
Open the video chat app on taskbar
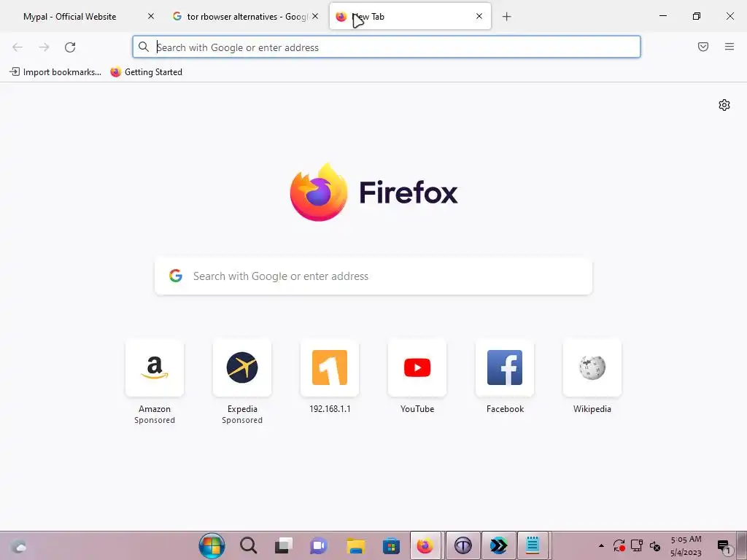tap(319, 545)
